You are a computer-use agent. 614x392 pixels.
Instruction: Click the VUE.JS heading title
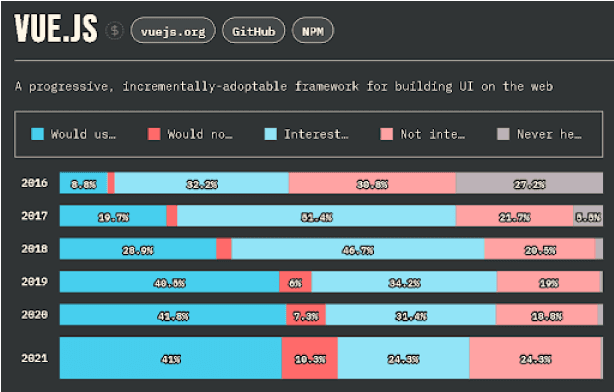tap(56, 28)
